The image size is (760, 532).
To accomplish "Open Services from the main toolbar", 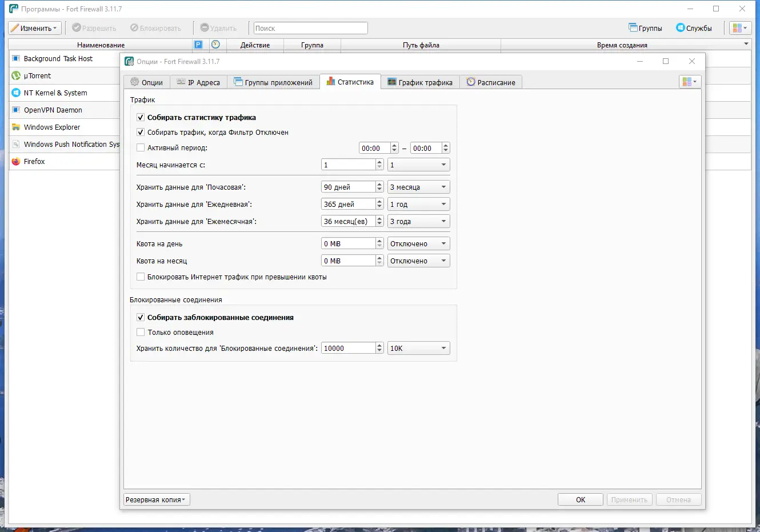I will click(694, 28).
